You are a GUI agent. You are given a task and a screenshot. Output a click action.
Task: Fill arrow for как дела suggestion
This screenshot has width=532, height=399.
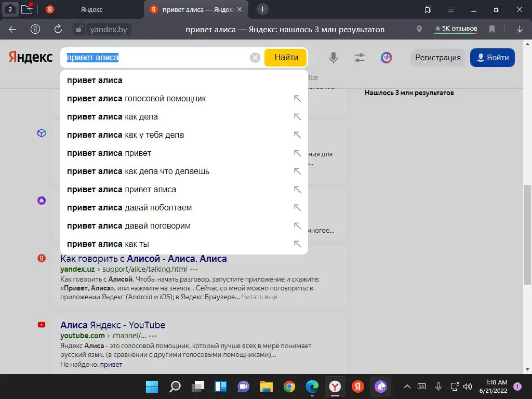coord(297,117)
